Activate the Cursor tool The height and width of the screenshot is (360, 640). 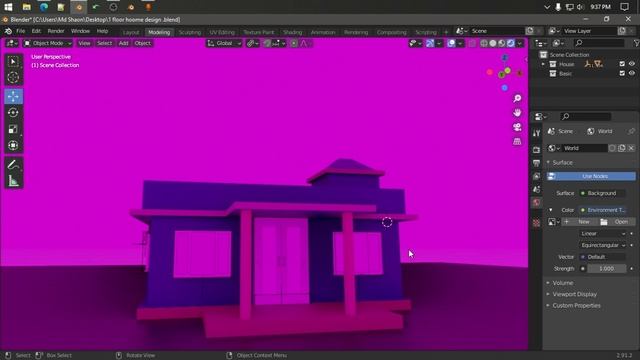pos(13,78)
